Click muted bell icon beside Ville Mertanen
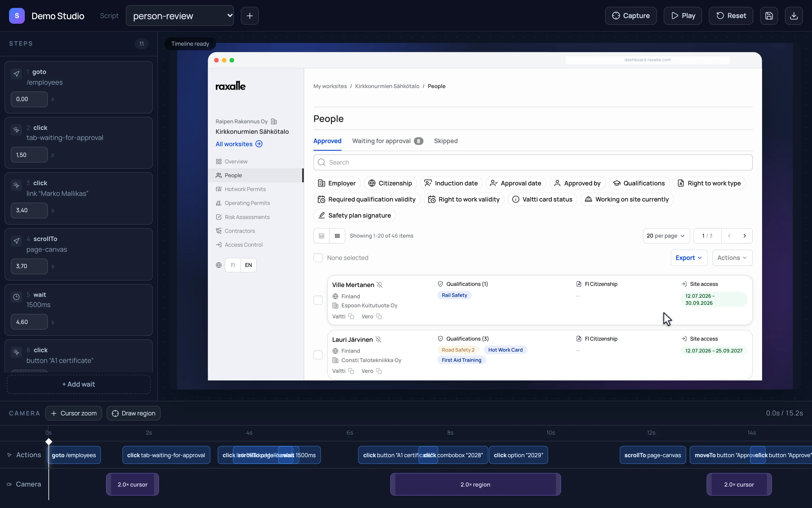Screen dimensions: 812x508 [x=379, y=285]
